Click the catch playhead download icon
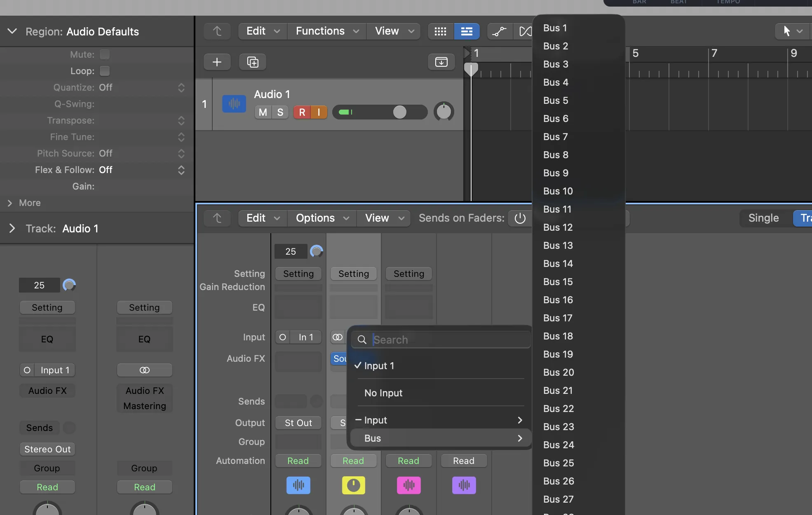The width and height of the screenshot is (812, 515). click(441, 62)
